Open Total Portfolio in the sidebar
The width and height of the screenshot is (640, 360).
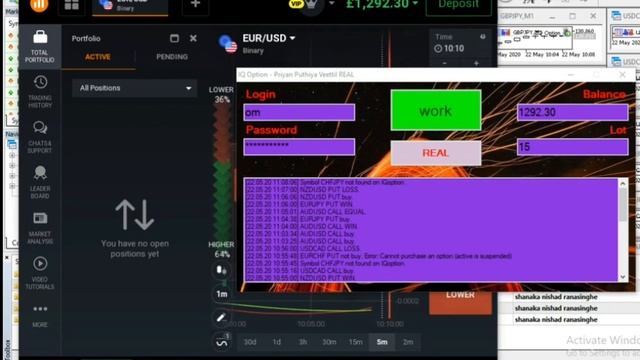click(x=40, y=46)
